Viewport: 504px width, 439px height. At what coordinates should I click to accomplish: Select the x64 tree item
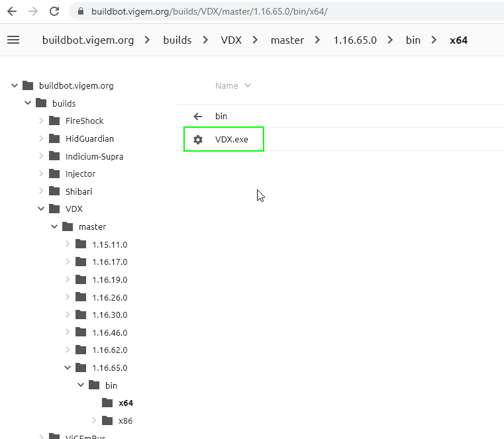pyautogui.click(x=126, y=403)
